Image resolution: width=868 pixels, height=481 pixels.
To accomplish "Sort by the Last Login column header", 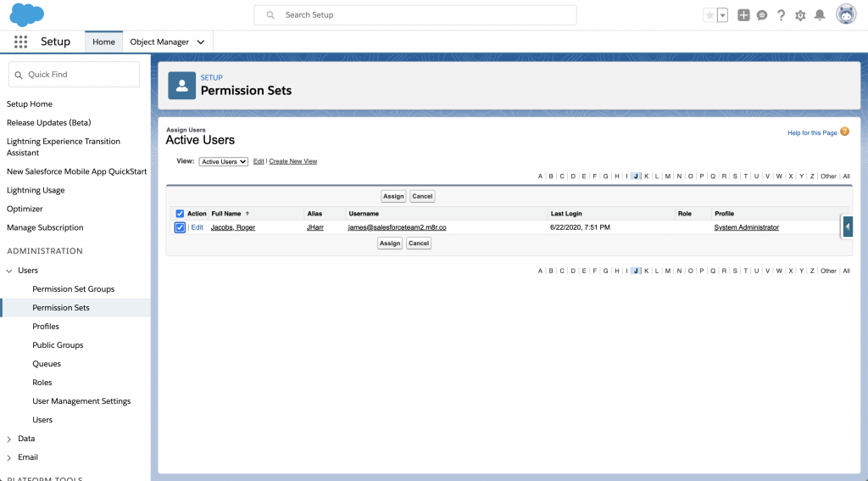I will tap(565, 213).
